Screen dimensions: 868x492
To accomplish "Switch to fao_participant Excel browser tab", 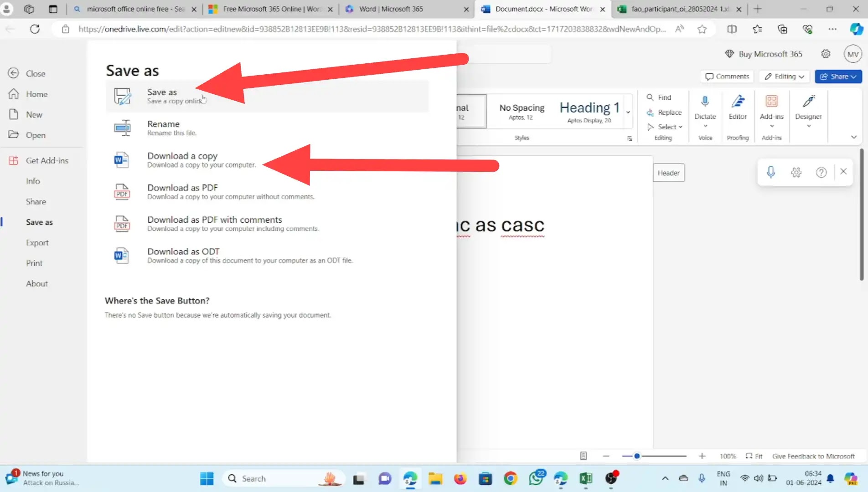I will pos(679,9).
